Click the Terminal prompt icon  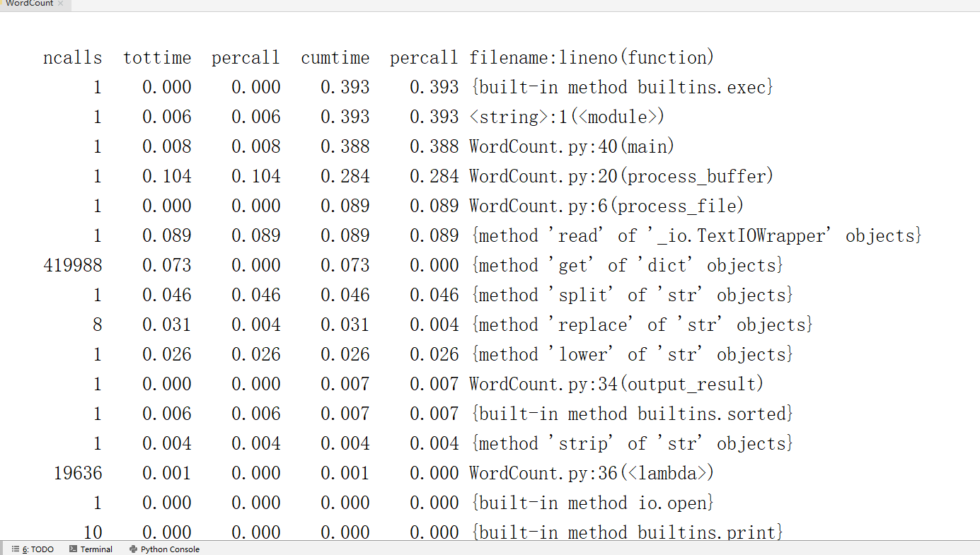73,549
